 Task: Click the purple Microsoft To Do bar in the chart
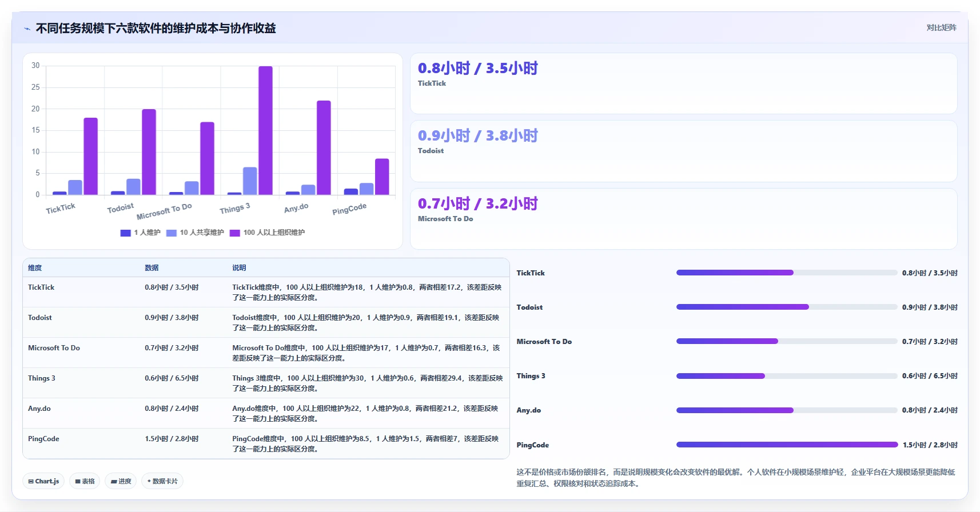[207, 158]
